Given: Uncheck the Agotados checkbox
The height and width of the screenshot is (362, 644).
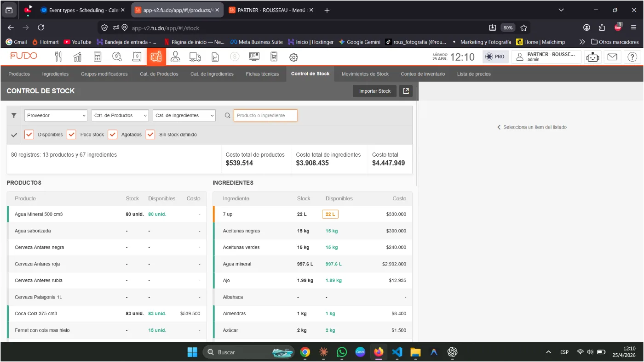Looking at the screenshot, I should pos(112,135).
